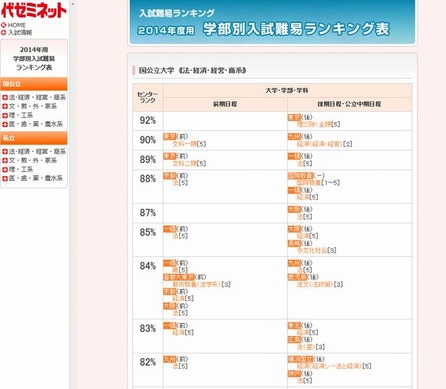The width and height of the screenshot is (446, 389).
Task: Open 法文(法政策)[3] link in 84% row
Action: coord(320,284)
